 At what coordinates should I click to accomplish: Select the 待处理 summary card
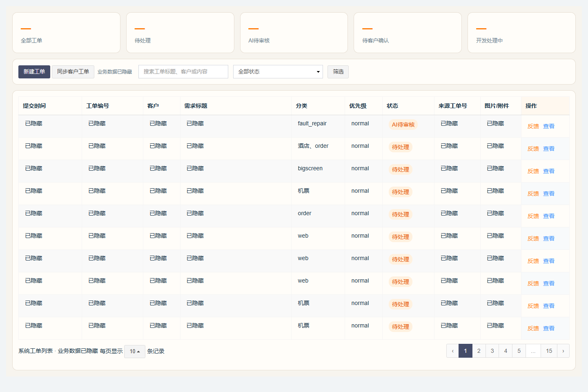click(180, 33)
